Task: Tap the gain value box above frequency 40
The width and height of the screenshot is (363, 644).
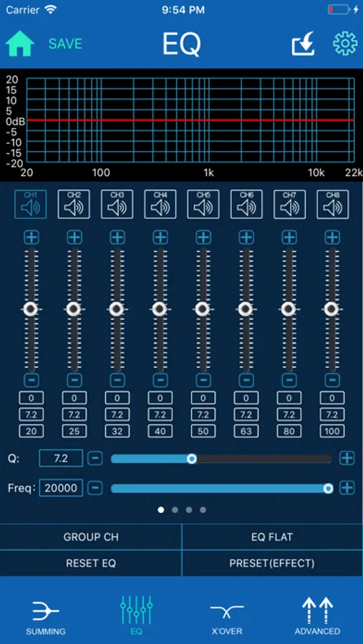Action: point(160,398)
